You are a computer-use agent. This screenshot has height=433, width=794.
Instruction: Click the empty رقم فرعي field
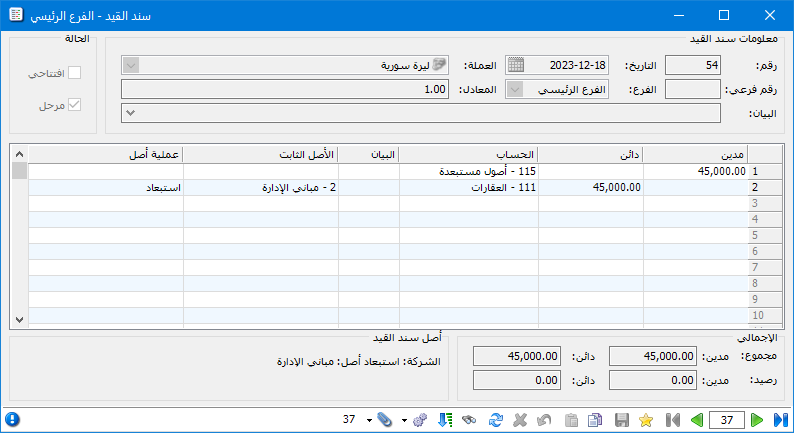pyautogui.click(x=692, y=90)
